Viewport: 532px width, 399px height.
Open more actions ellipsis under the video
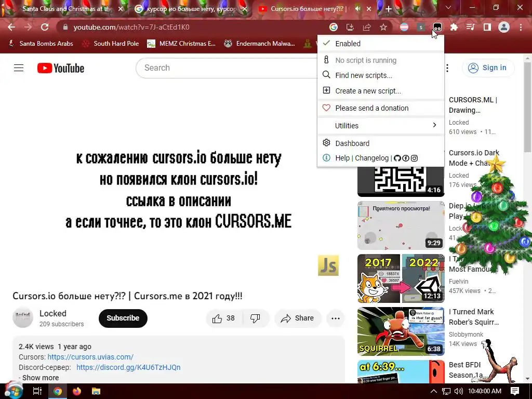336,318
